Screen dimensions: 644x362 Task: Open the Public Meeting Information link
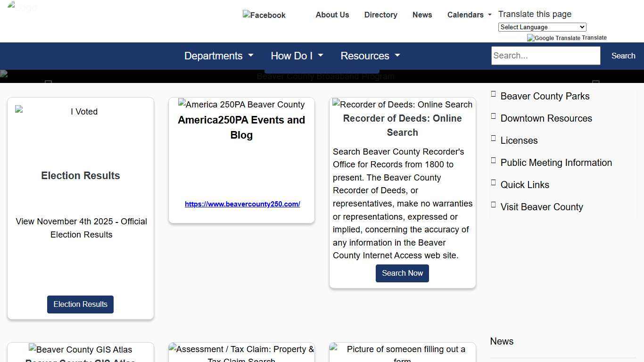[556, 163]
